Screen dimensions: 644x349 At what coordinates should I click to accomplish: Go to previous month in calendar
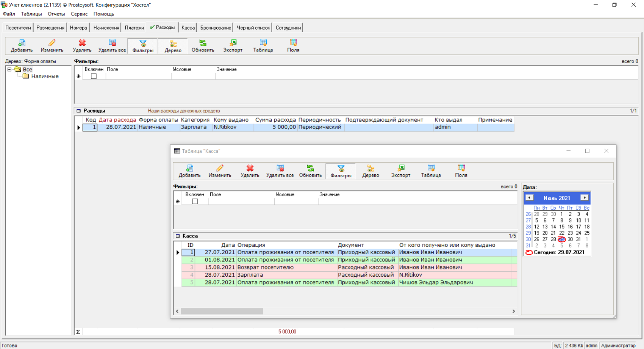[x=530, y=198]
